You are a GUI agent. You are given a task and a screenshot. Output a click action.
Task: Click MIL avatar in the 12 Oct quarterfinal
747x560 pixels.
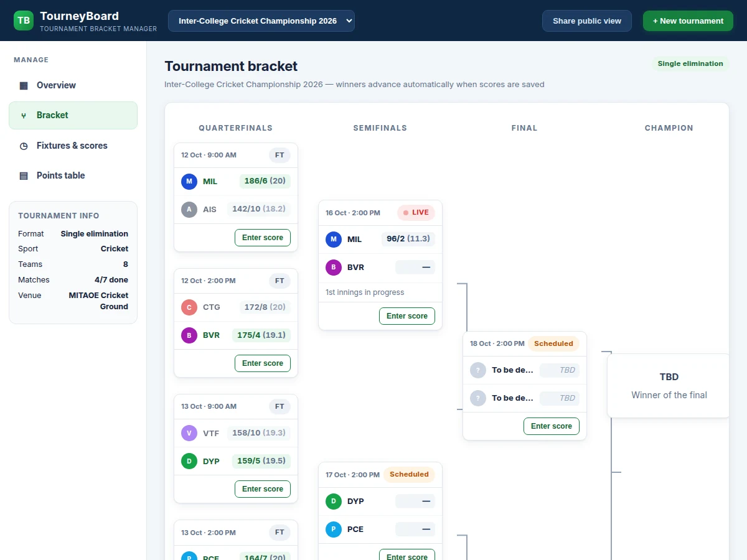(x=189, y=182)
